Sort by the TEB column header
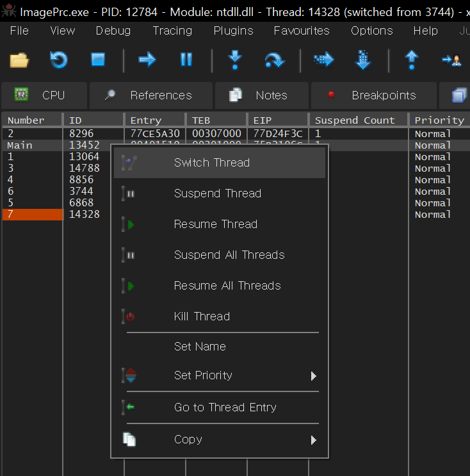 tap(216, 120)
